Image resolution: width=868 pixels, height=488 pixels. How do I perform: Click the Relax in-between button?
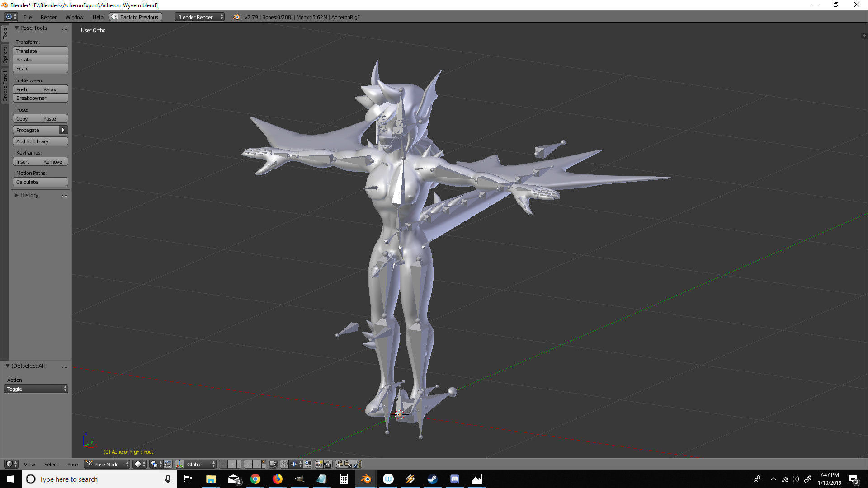click(54, 89)
